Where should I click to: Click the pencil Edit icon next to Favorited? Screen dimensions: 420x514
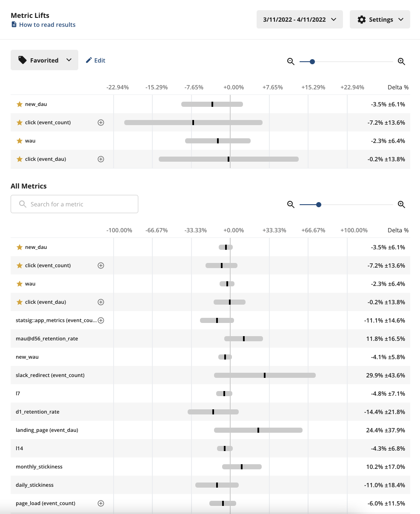(89, 60)
